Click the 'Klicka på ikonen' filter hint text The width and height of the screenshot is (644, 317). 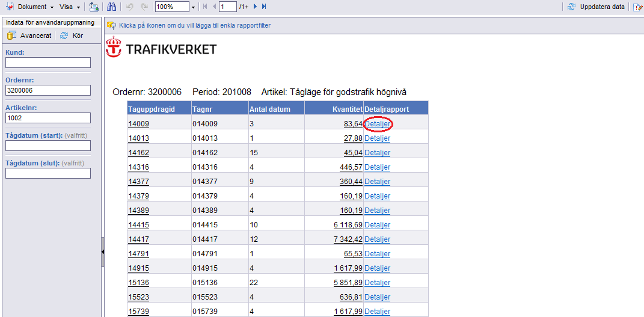(x=195, y=25)
